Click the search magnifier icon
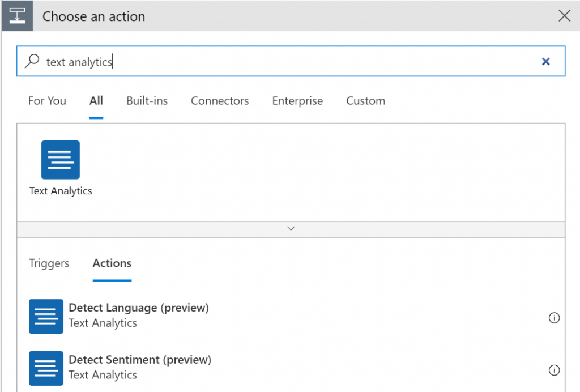The height and width of the screenshot is (392, 580). [33, 61]
